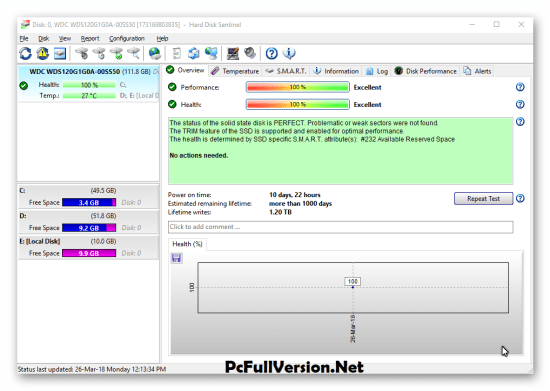
Task: Click the save floppy icon above health chart
Action: pyautogui.click(x=176, y=258)
